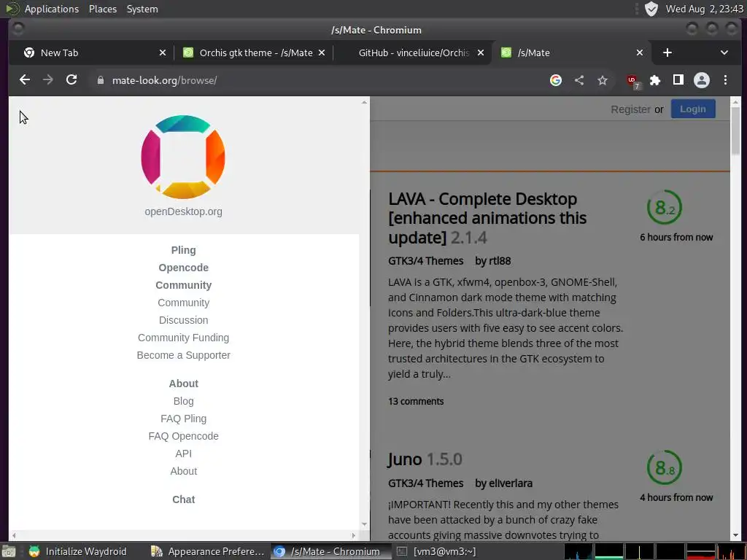Open the LAVA - Complete Desktop theme title
The image size is (747, 560).
pos(487,218)
